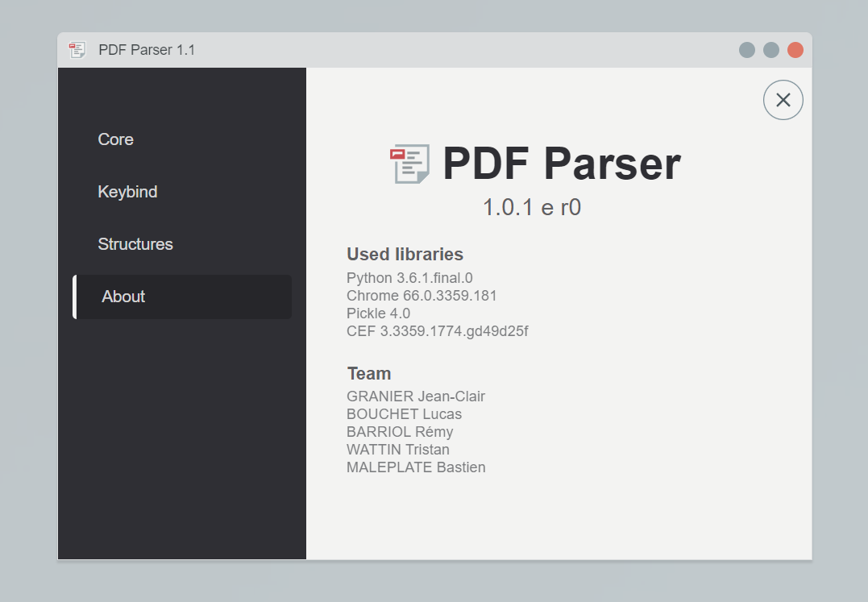Click the version number 1.0.1 e r0
Viewport: 868px width, 602px height.
(532, 207)
